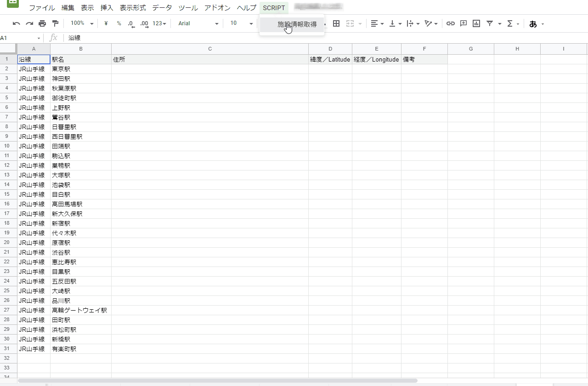Click the Text wrapping icon
Image resolution: width=588 pixels, height=386 pixels.
(410, 23)
